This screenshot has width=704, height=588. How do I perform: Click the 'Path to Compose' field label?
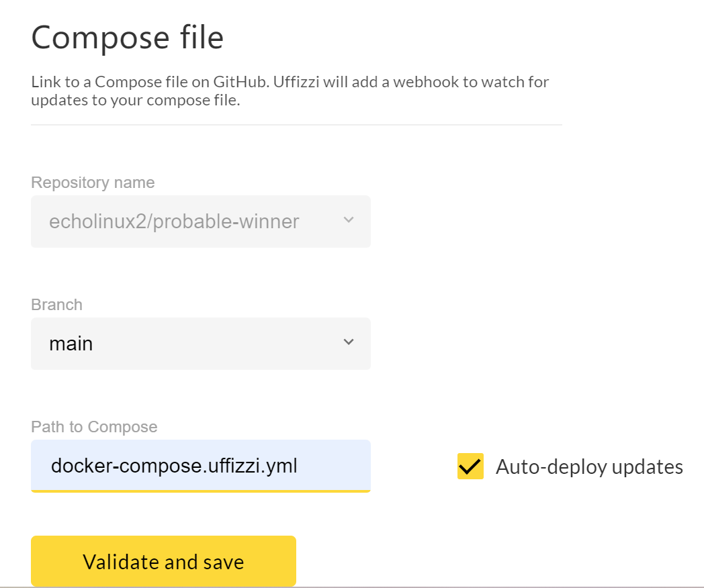94,427
